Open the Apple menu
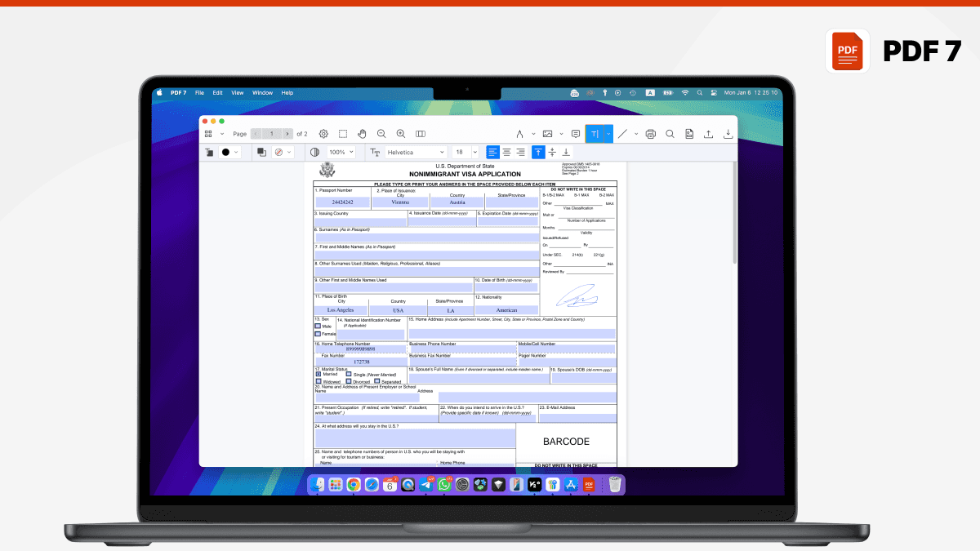The height and width of the screenshot is (551, 980). click(160, 93)
